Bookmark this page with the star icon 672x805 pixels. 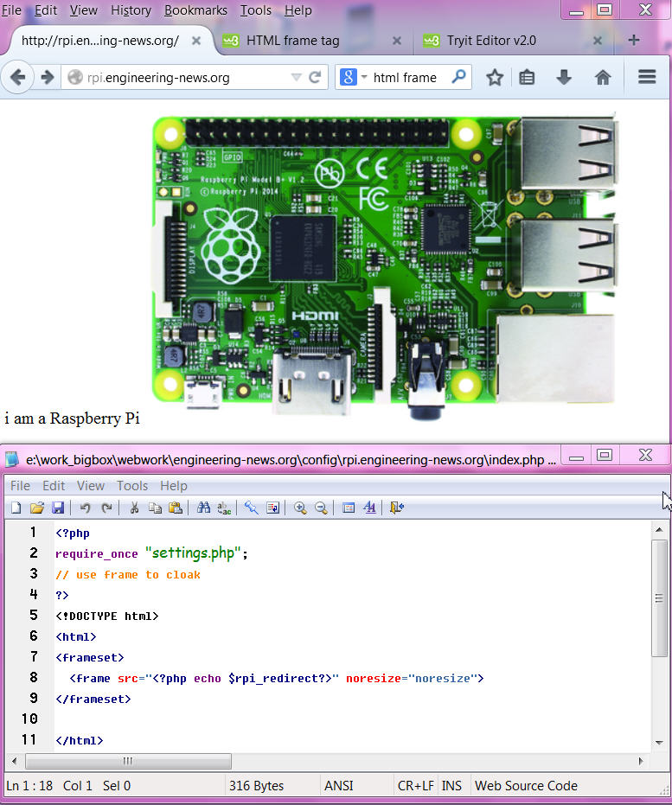(x=494, y=78)
